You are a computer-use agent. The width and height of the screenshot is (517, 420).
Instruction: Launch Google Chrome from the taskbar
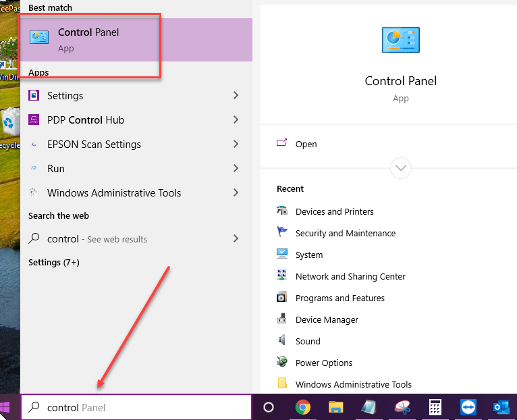302,406
